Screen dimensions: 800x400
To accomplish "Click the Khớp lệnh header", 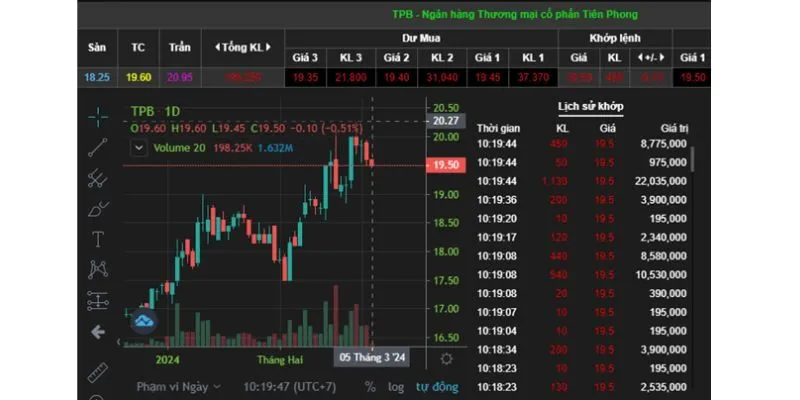I will pos(615,38).
